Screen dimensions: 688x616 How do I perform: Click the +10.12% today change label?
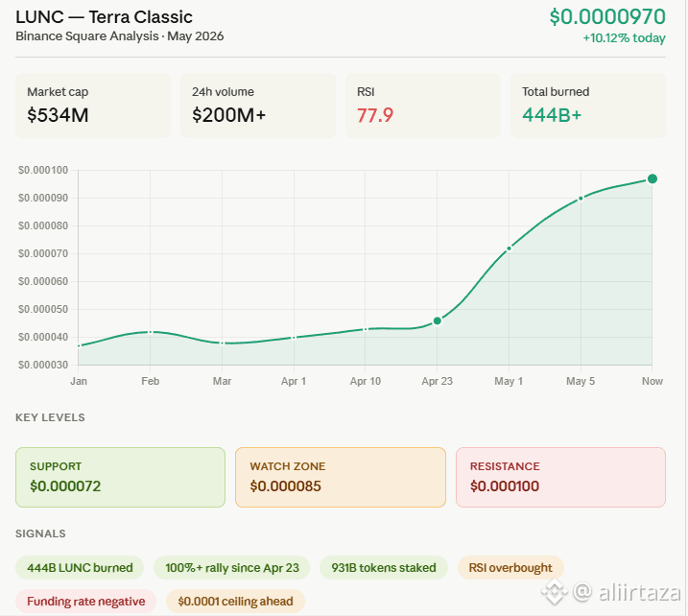point(624,38)
